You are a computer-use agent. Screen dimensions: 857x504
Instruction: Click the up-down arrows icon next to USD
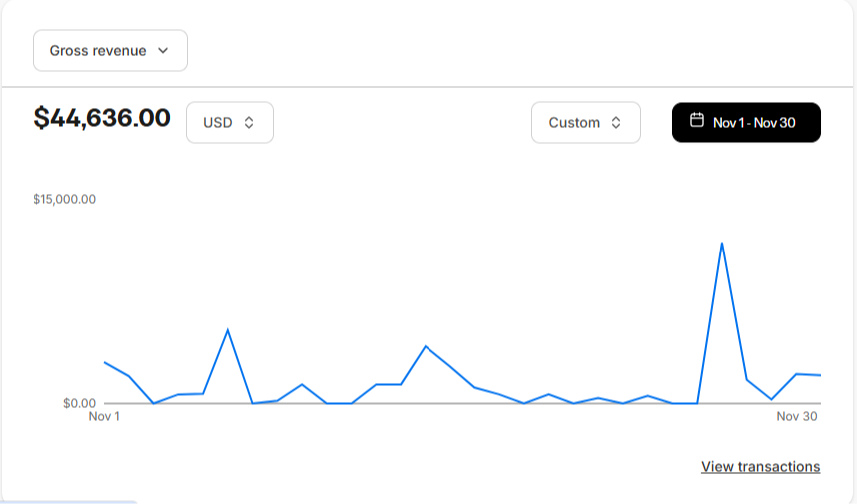tap(249, 123)
